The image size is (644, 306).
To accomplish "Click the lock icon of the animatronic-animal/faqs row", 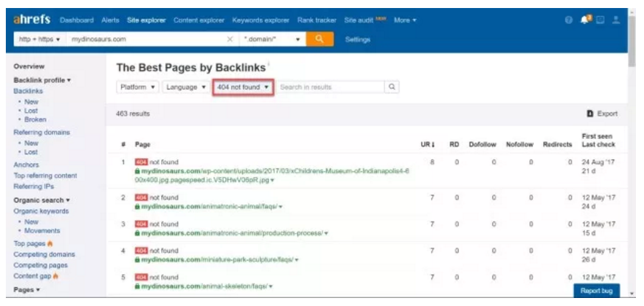I will [137, 206].
